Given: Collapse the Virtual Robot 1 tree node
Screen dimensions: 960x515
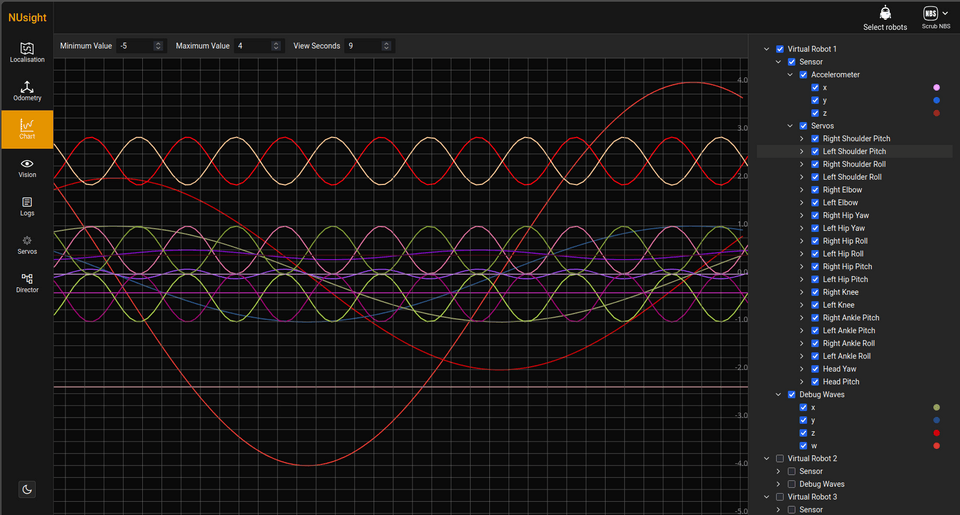Looking at the screenshot, I should click(767, 49).
